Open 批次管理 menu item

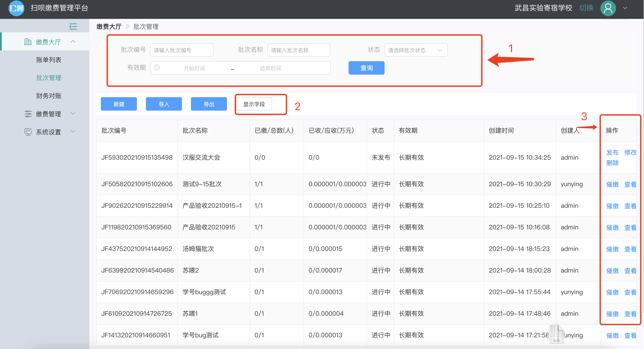coord(49,78)
